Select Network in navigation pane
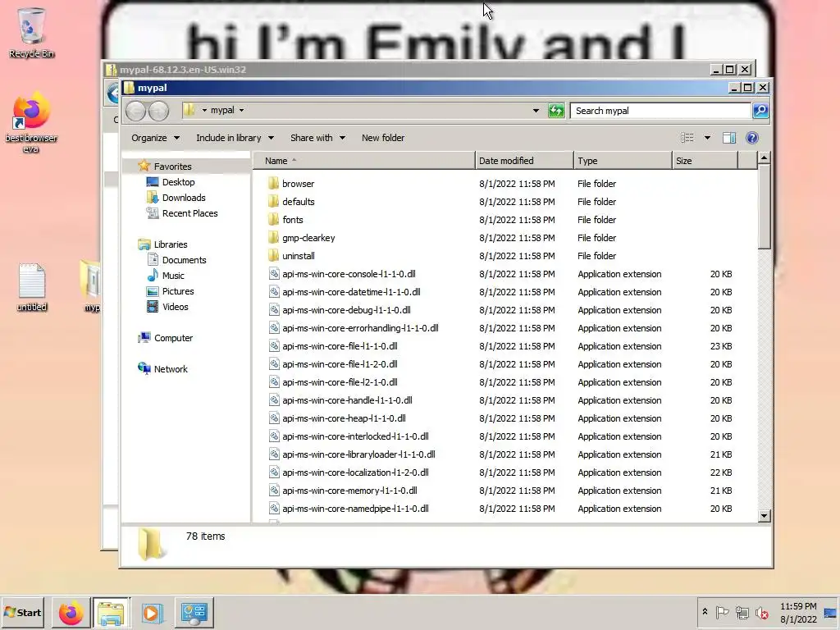The image size is (840, 630). click(171, 369)
